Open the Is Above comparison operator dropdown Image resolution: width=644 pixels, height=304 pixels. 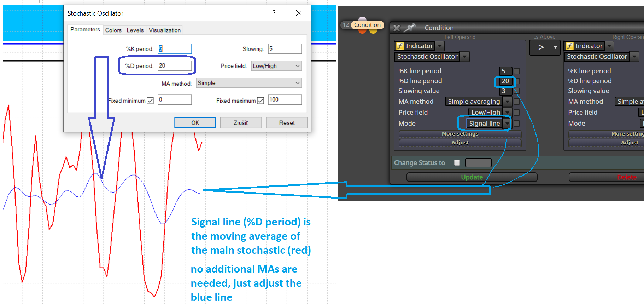tap(545, 47)
